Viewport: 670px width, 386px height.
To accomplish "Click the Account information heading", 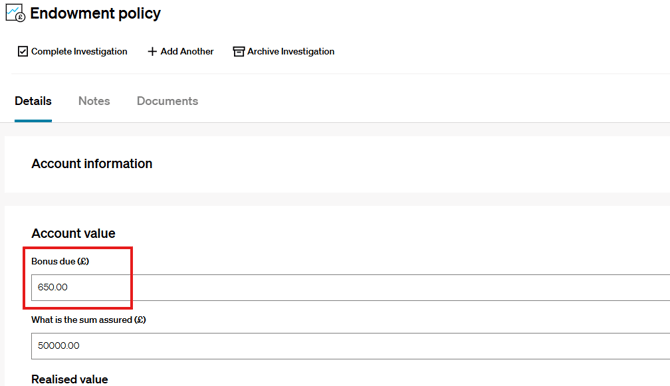I will click(92, 164).
